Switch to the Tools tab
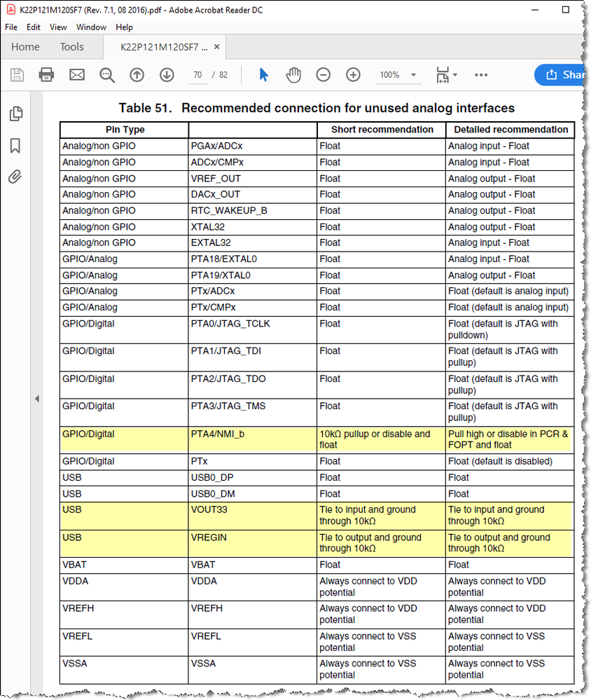 [x=72, y=47]
